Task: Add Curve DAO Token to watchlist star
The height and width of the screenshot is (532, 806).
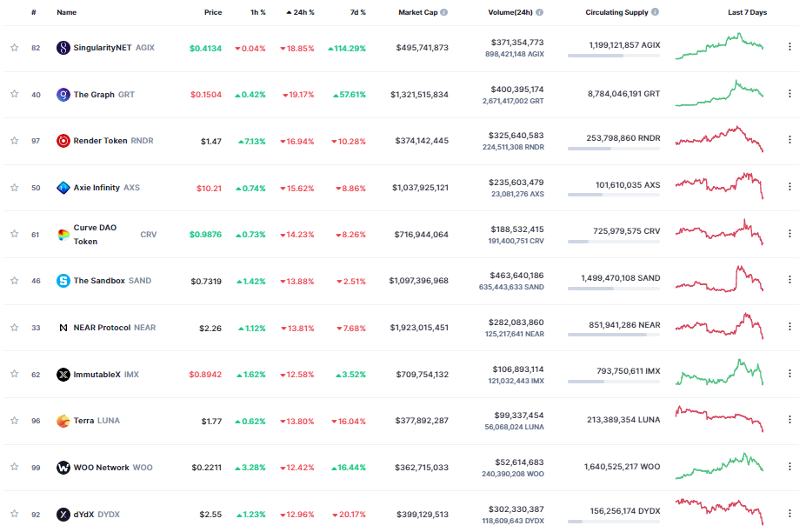Action: tap(15, 233)
